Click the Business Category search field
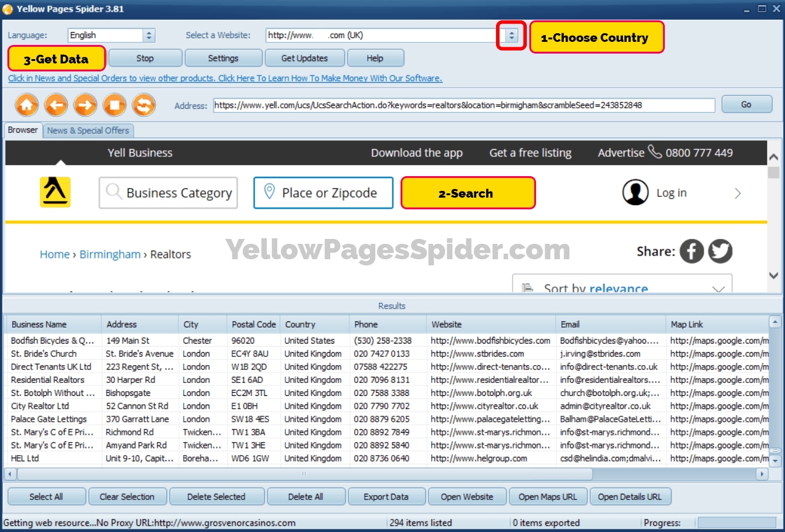 (169, 193)
